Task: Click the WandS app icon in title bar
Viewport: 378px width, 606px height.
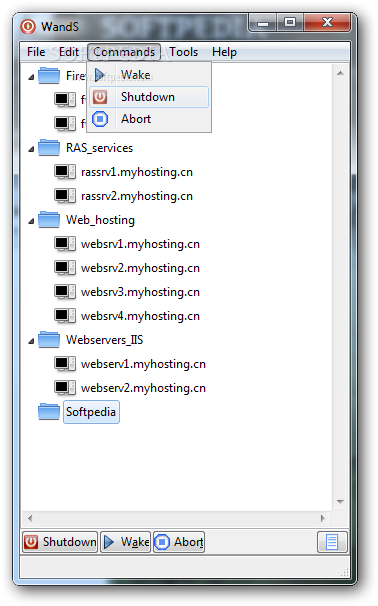Action: [28, 26]
